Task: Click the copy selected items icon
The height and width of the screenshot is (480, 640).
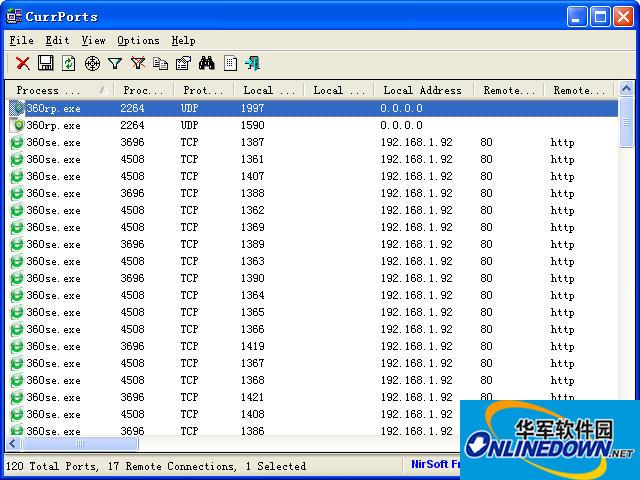Action: click(161, 63)
